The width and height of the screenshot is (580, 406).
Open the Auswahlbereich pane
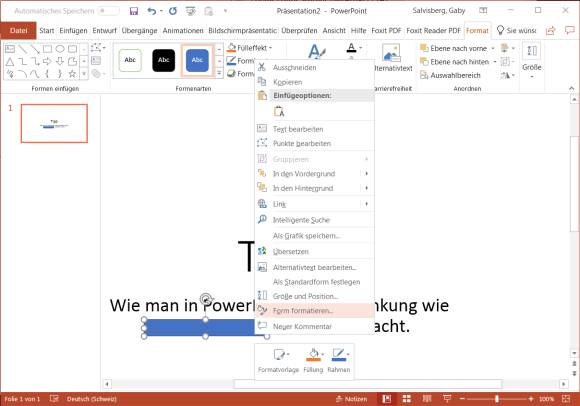[450, 75]
